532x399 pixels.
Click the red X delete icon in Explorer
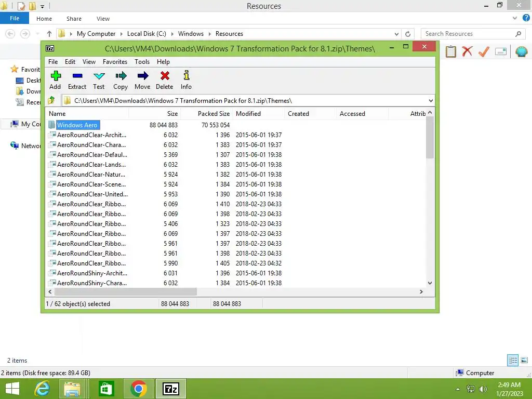point(467,51)
